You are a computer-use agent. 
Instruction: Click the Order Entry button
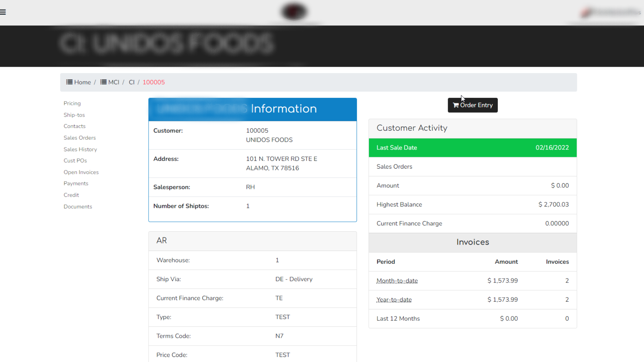click(473, 105)
